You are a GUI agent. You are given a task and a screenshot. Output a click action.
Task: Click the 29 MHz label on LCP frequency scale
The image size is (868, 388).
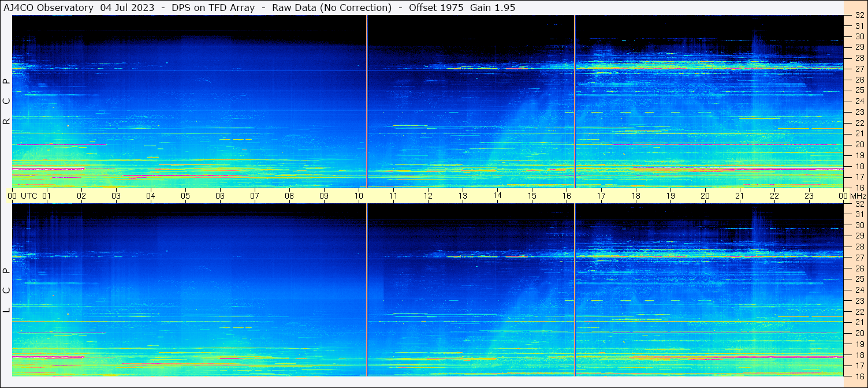point(859,236)
